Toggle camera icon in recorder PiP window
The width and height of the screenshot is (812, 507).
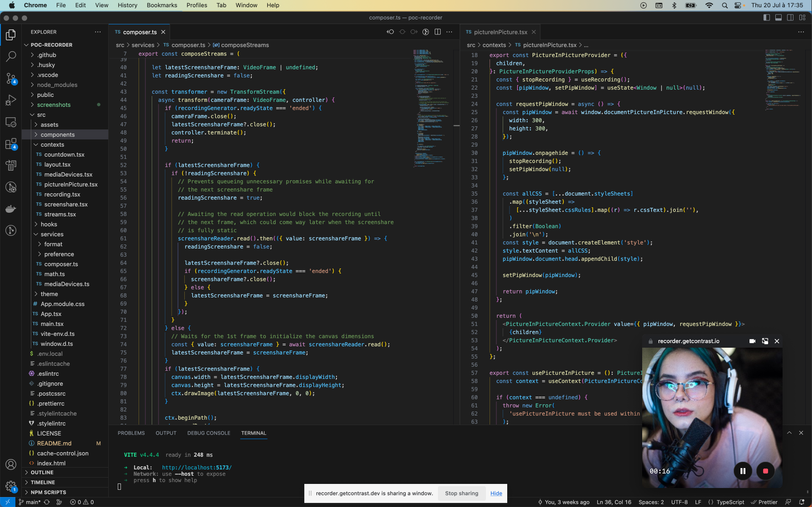click(752, 341)
